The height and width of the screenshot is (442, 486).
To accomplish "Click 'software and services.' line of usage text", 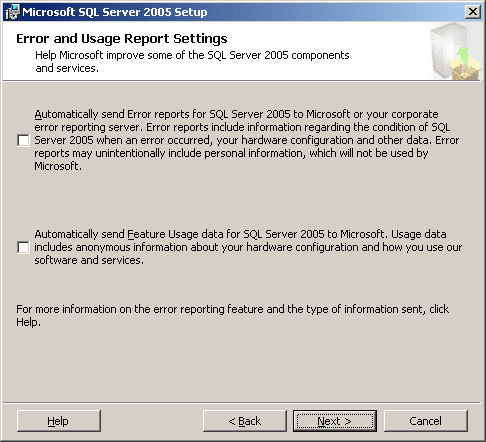I will 89,260.
